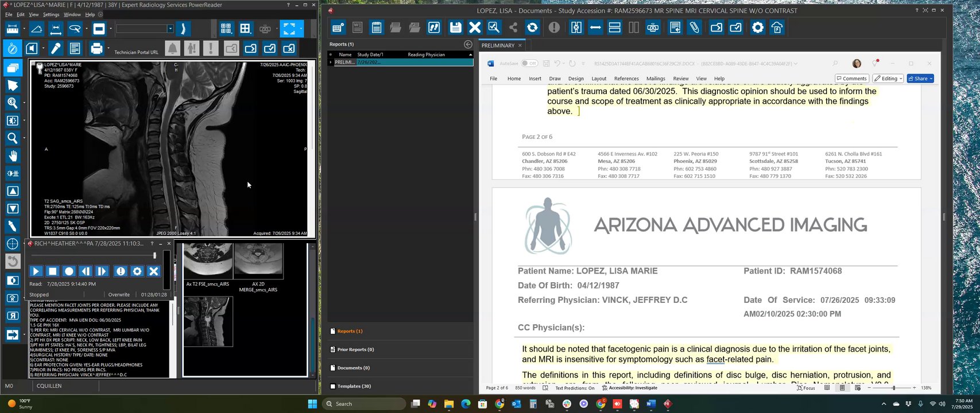Click the save report disk icon

(x=455, y=28)
